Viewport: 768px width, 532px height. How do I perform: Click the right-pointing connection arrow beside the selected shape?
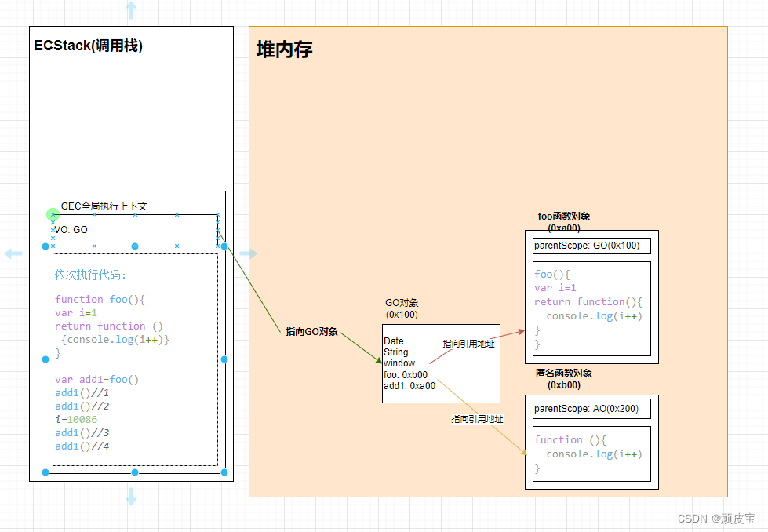tap(249, 253)
